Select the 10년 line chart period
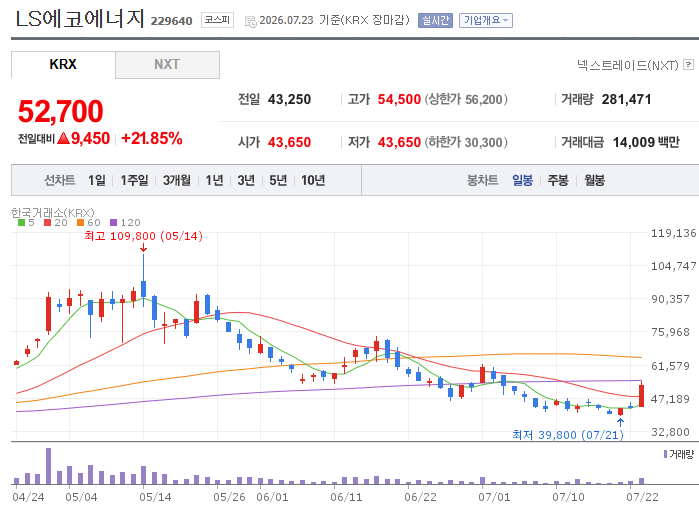This screenshot has height=505, width=699. [313, 180]
